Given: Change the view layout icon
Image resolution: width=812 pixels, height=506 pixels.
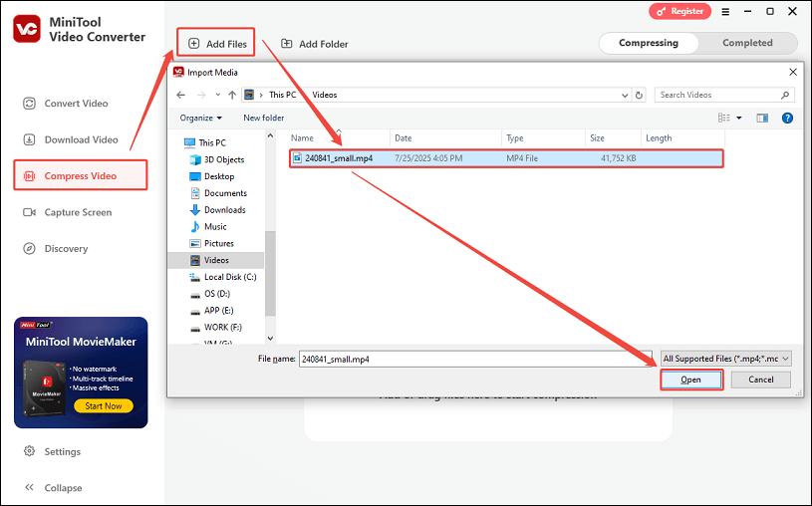Looking at the screenshot, I should (x=724, y=119).
